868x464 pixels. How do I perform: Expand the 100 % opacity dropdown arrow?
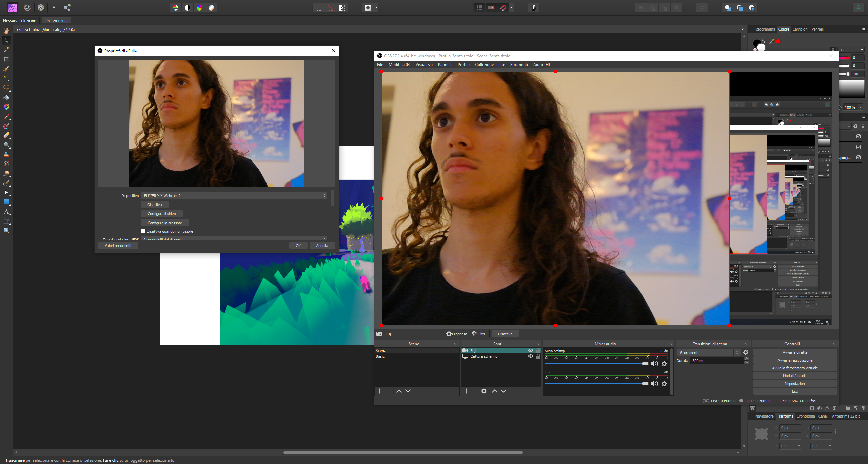(x=861, y=107)
